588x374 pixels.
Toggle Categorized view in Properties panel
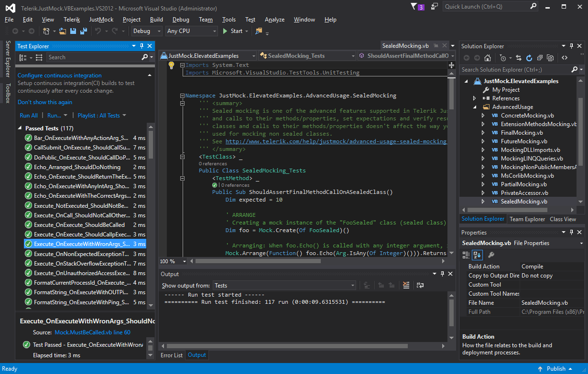click(467, 255)
